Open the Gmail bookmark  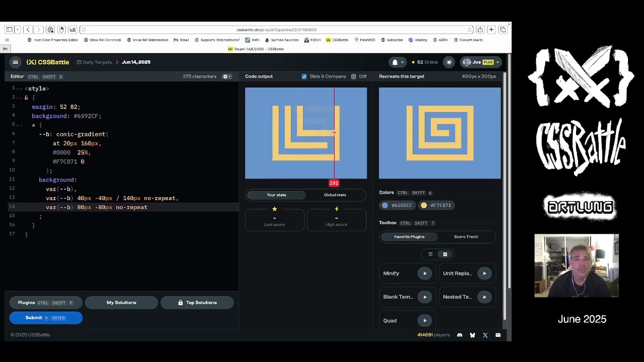(181, 40)
